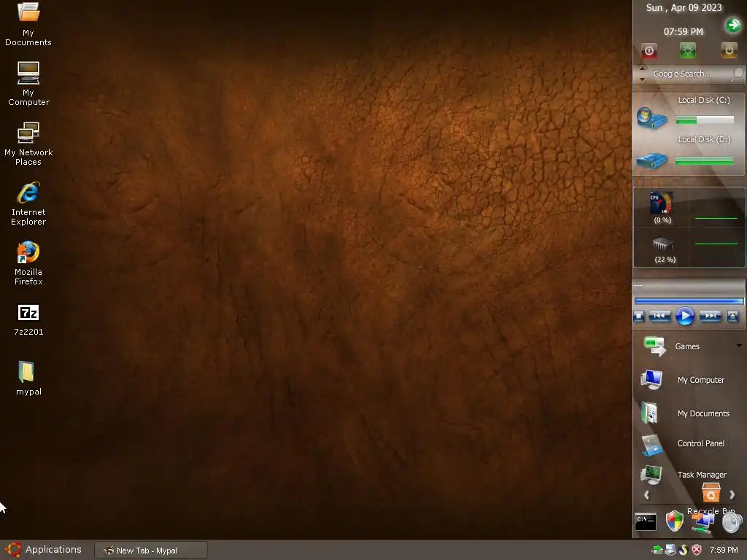Click the speaker volume icon
This screenshot has height=560, width=747.
tap(732, 522)
